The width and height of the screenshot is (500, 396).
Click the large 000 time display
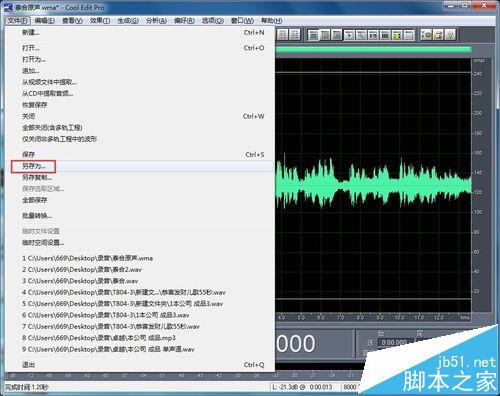296,344
